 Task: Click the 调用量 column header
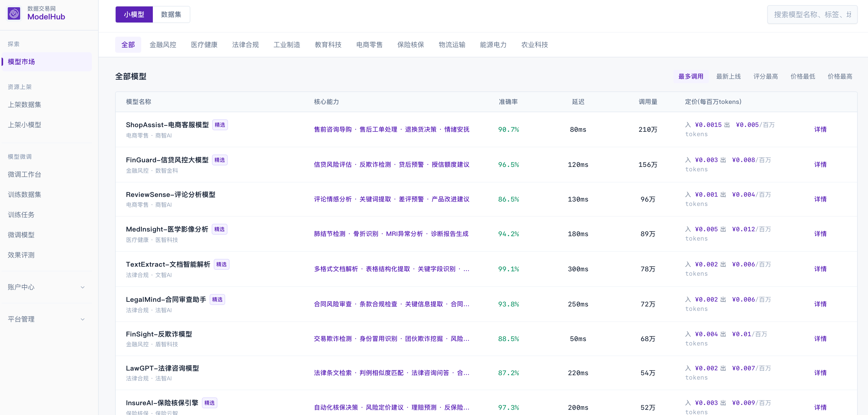coord(648,102)
